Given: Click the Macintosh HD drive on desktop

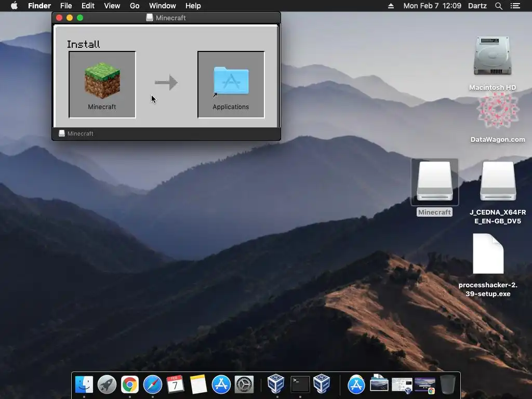Looking at the screenshot, I should [493, 56].
